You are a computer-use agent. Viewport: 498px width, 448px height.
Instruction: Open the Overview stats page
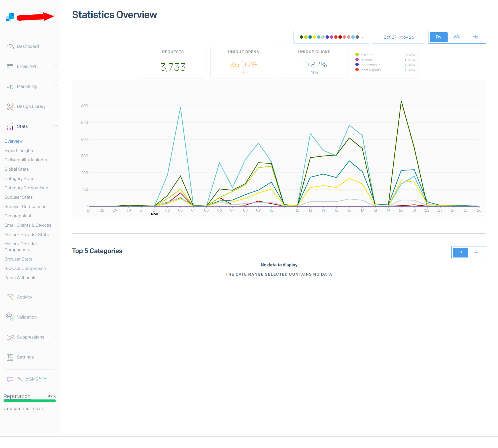[14, 141]
